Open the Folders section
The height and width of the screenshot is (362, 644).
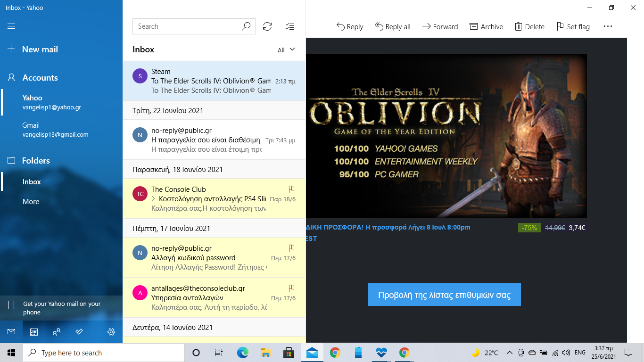[36, 161]
